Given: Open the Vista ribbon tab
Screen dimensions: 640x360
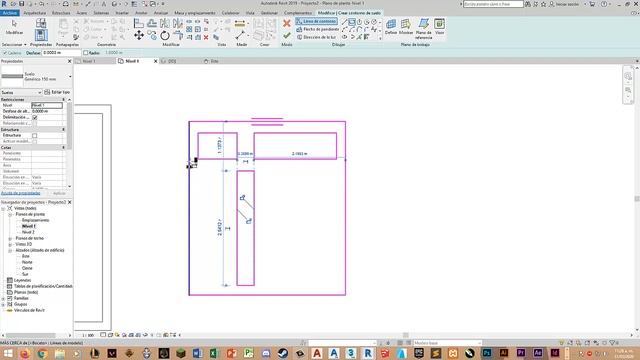Looking at the screenshot, I should (250, 13).
